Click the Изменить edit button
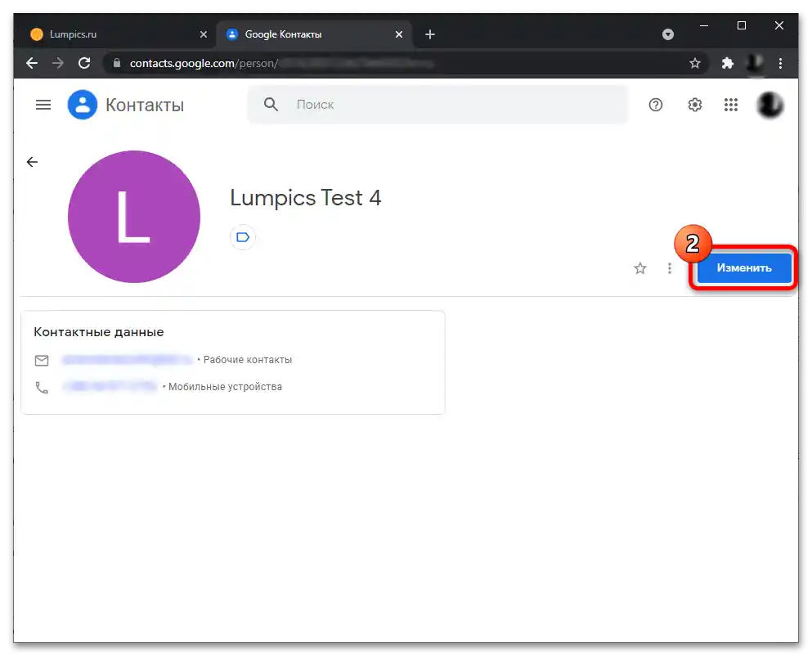This screenshot has width=812, height=656. click(x=744, y=268)
